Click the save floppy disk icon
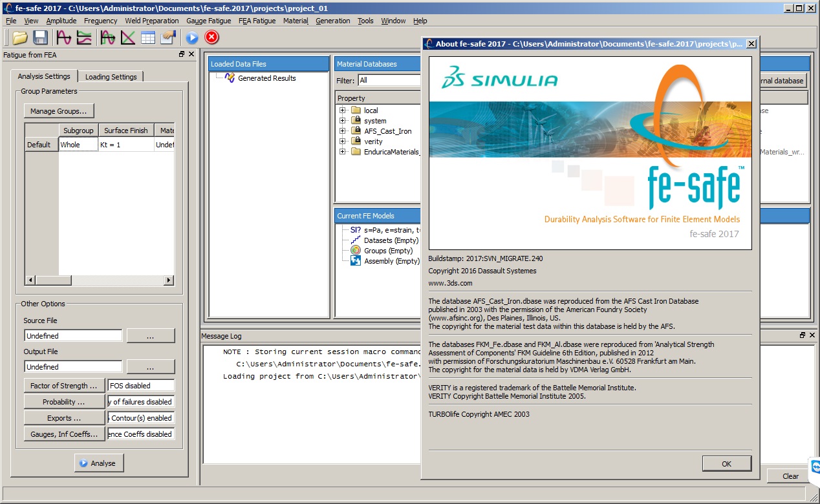This screenshot has width=820, height=504. tap(40, 37)
